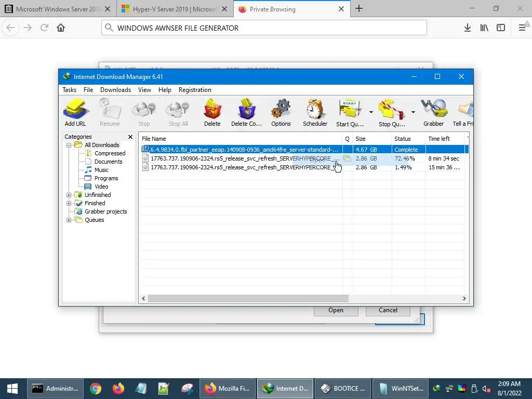Click the Firefox address bar

click(264, 28)
